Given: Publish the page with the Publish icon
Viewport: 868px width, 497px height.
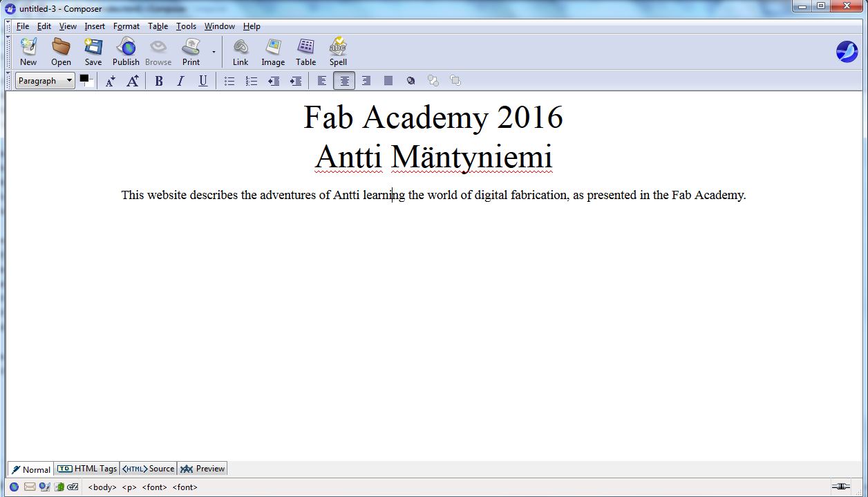Looking at the screenshot, I should (126, 52).
